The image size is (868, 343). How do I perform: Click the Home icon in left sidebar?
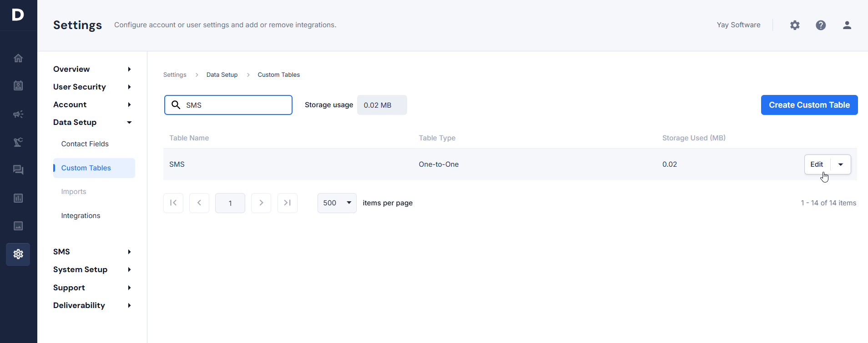[18, 58]
